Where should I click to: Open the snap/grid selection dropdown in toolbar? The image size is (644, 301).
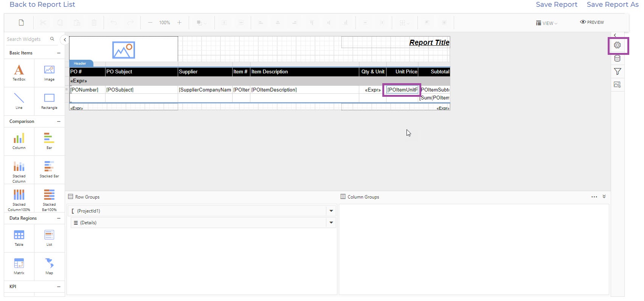405,23
